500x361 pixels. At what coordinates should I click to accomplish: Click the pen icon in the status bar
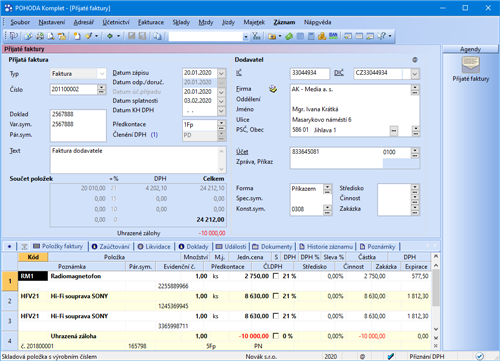[x=390, y=356]
